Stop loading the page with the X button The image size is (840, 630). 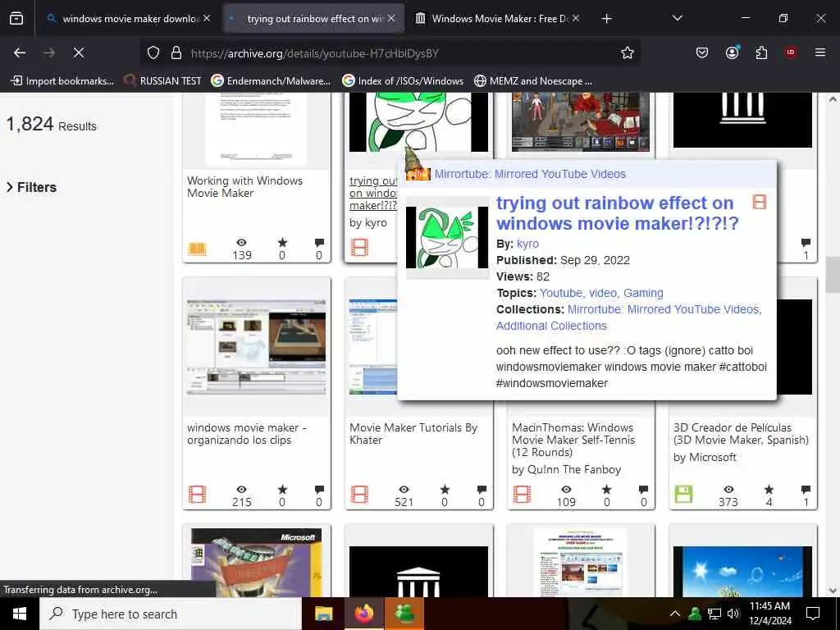[79, 52]
